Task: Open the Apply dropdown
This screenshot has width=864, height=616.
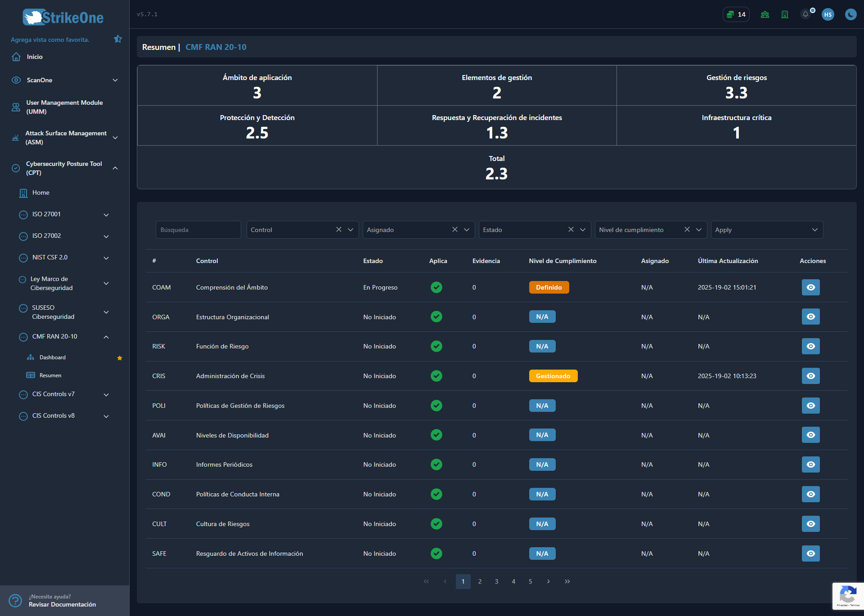Action: click(767, 230)
